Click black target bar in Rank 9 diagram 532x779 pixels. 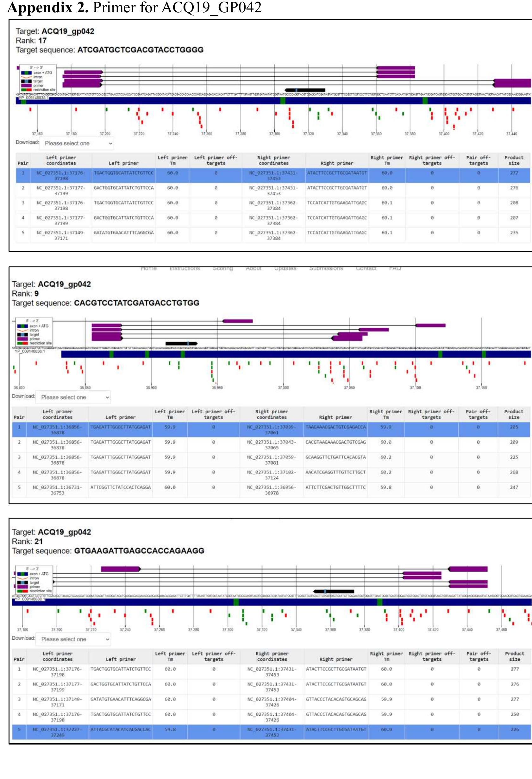coord(181,343)
